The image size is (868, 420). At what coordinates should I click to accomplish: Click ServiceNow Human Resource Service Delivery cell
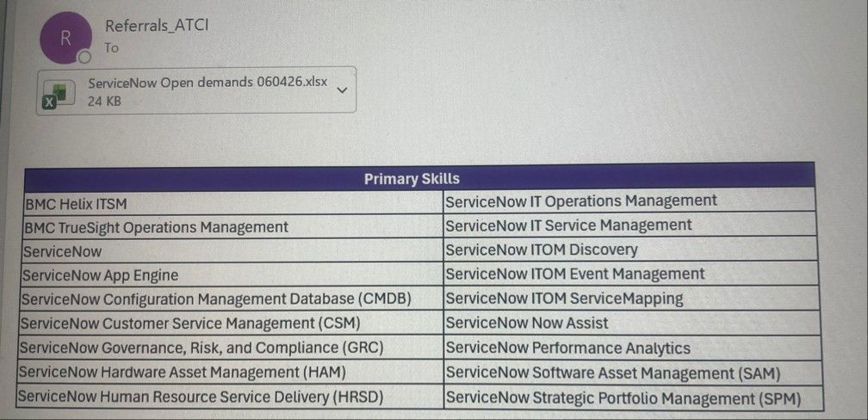(x=229, y=397)
